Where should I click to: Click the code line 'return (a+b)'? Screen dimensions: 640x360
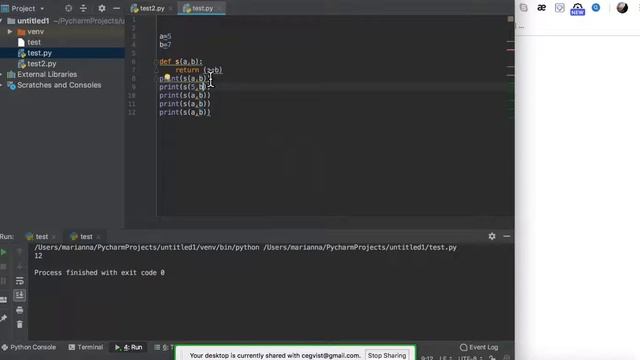199,70
